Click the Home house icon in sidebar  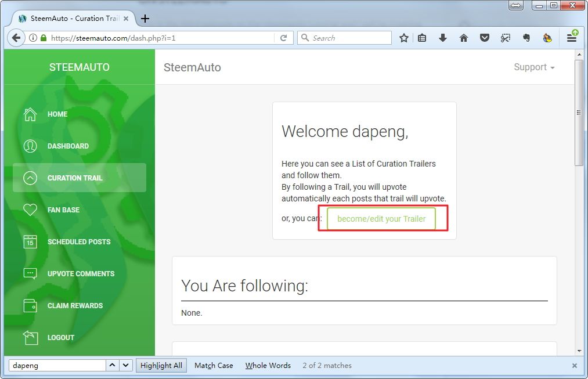(x=30, y=114)
